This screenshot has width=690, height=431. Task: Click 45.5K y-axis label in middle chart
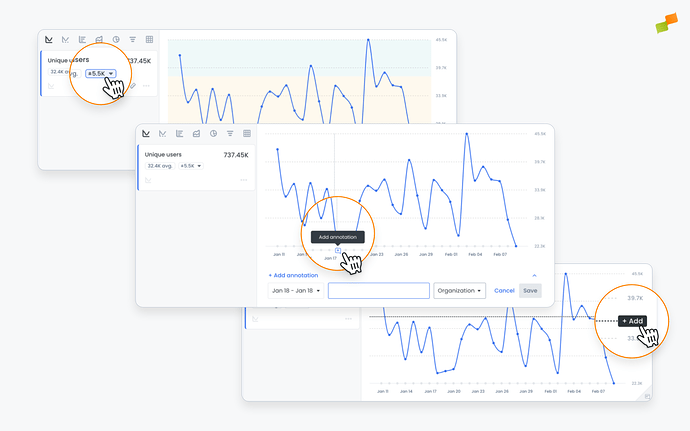(540, 134)
